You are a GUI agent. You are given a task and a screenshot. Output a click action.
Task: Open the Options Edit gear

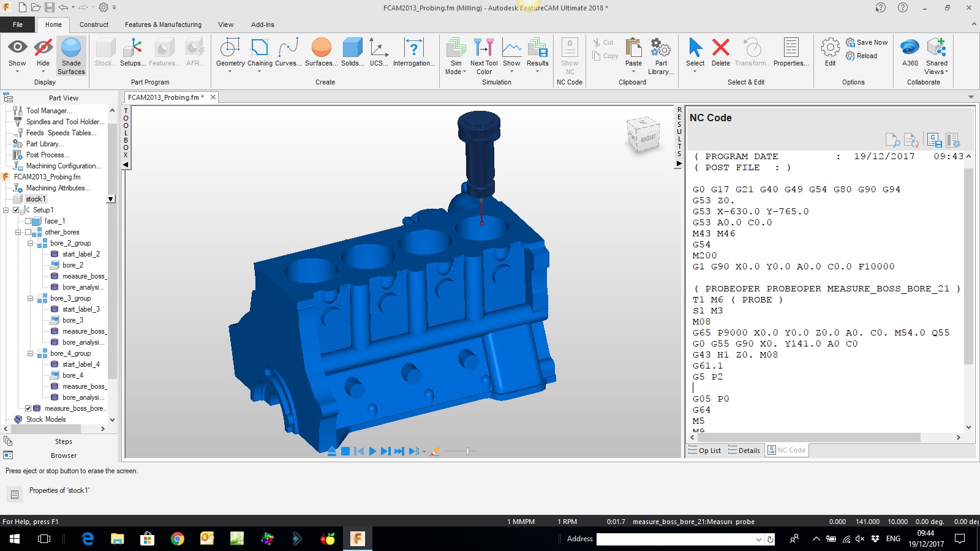830,52
